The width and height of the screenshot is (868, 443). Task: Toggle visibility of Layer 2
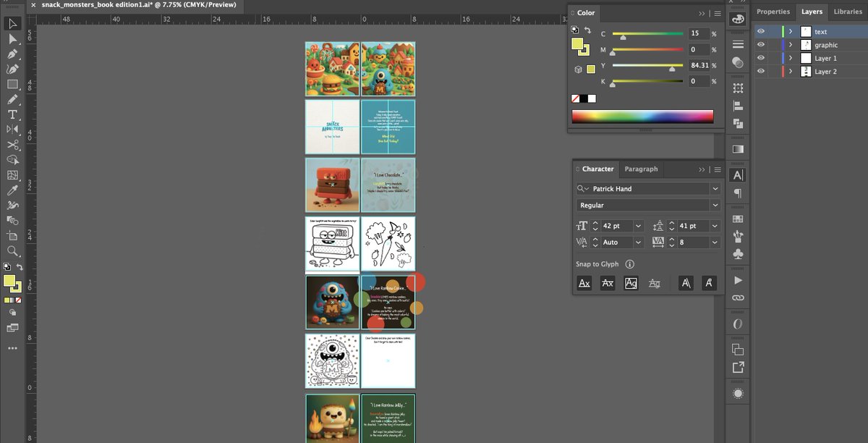tap(760, 72)
